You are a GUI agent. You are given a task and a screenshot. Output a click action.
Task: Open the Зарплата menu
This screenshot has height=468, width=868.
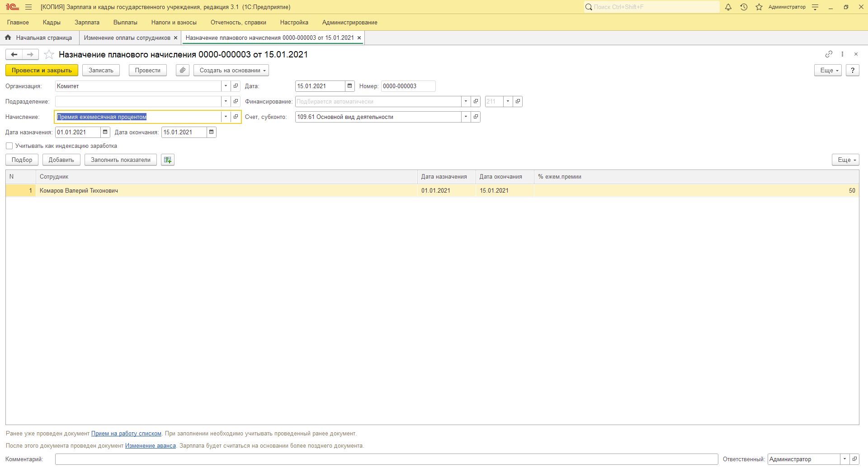(87, 23)
